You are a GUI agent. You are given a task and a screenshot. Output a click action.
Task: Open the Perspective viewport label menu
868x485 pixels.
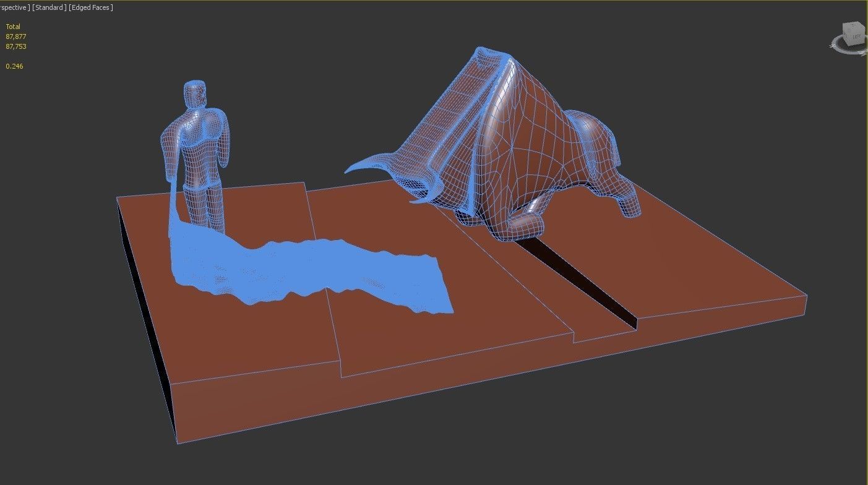pyautogui.click(x=14, y=7)
